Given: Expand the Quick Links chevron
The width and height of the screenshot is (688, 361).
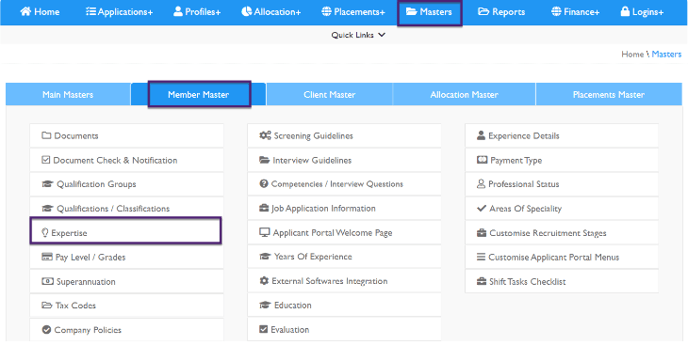Looking at the screenshot, I should [x=382, y=35].
